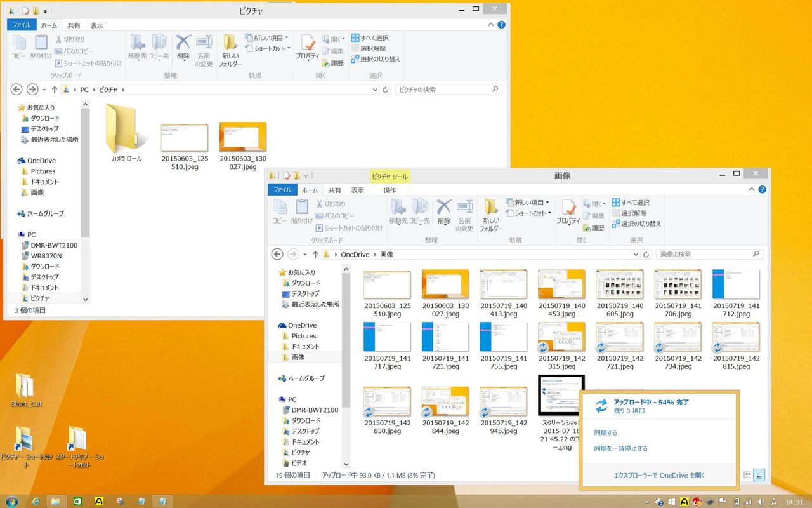Viewport: 812px width, 508px height.
Task: Collapse the ribbon in 画像 window
Action: click(752, 190)
